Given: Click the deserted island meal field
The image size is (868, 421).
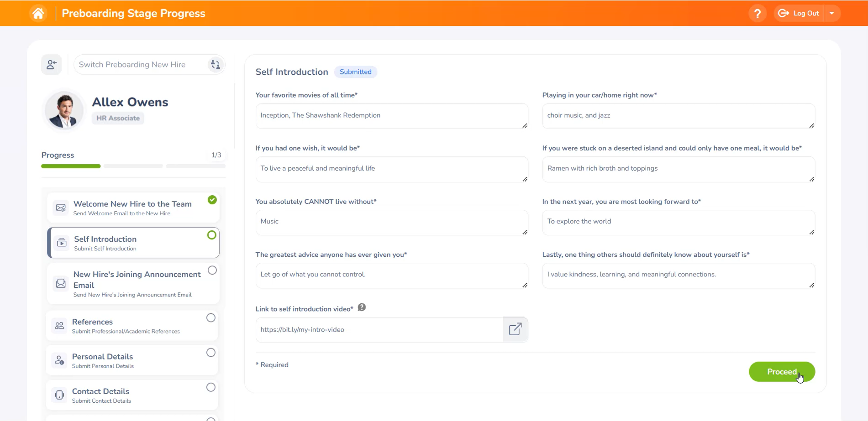Looking at the screenshot, I should 679,169.
